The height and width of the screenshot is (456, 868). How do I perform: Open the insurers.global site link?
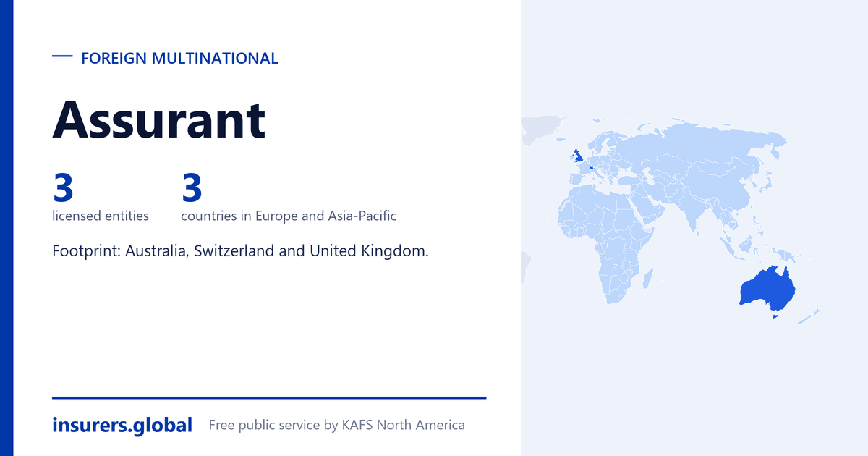tap(122, 425)
